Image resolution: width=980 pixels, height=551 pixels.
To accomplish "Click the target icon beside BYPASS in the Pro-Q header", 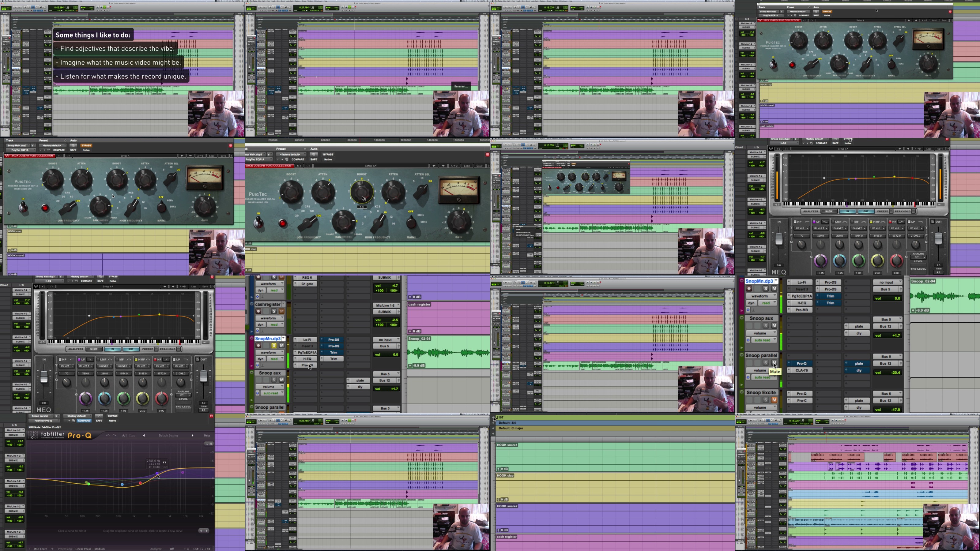I will 99,416.
